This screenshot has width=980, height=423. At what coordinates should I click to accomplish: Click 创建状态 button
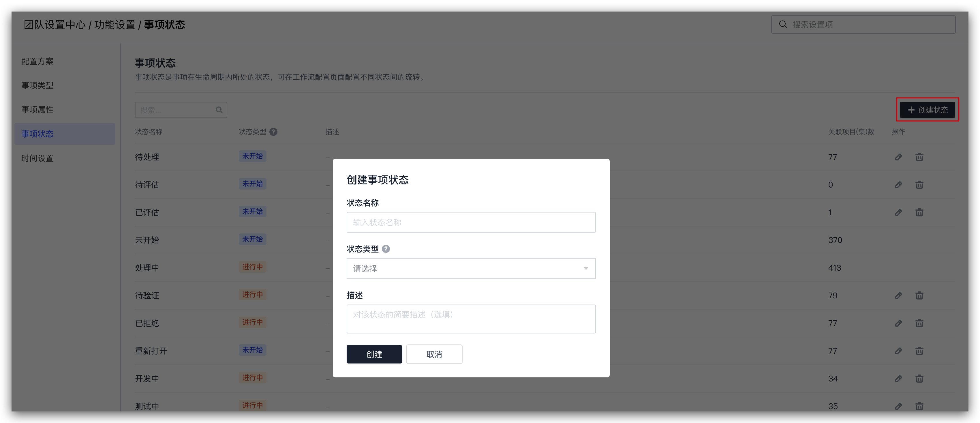[x=927, y=110]
